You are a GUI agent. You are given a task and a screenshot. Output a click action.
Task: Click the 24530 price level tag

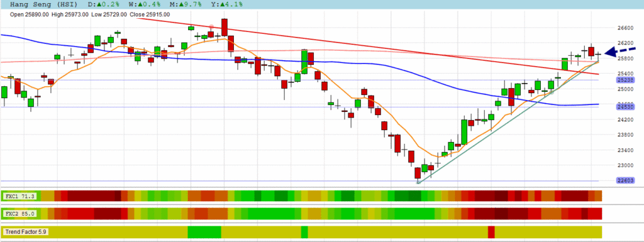[x=625, y=107]
